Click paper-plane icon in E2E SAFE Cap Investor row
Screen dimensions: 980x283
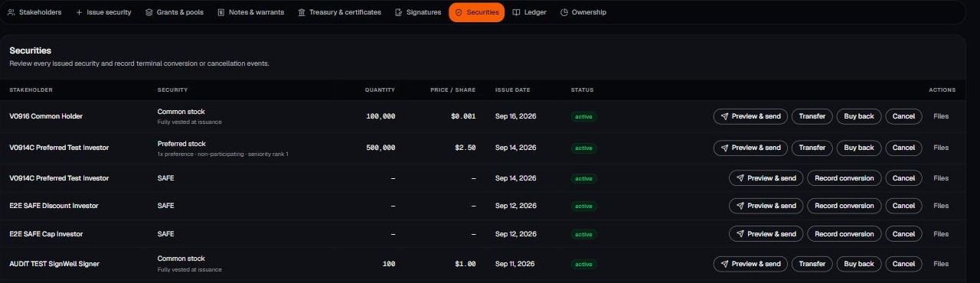point(740,234)
